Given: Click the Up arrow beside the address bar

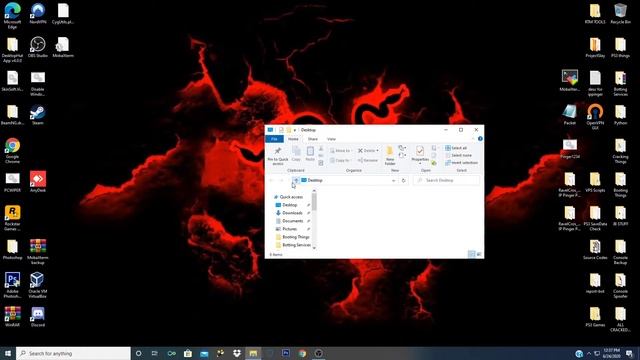Looking at the screenshot, I should click(x=296, y=180).
